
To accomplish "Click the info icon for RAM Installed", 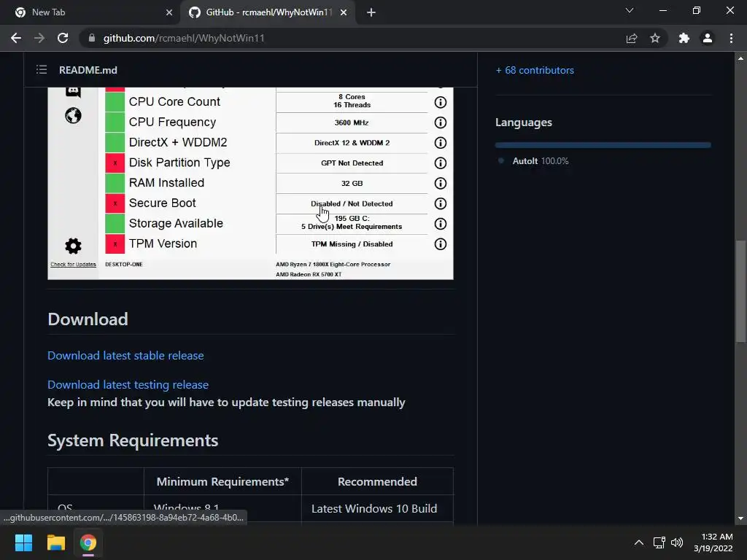I will [440, 183].
